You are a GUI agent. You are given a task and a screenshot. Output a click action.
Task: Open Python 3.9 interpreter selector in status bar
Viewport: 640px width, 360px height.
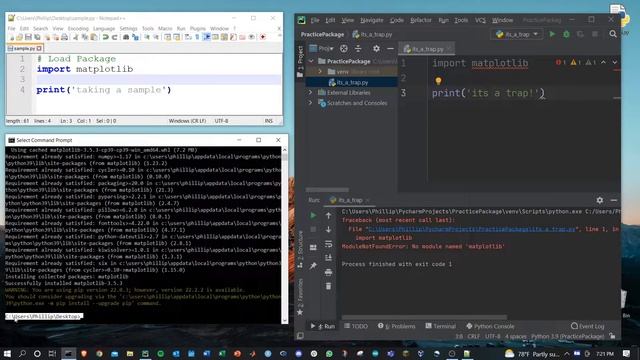tap(567, 336)
